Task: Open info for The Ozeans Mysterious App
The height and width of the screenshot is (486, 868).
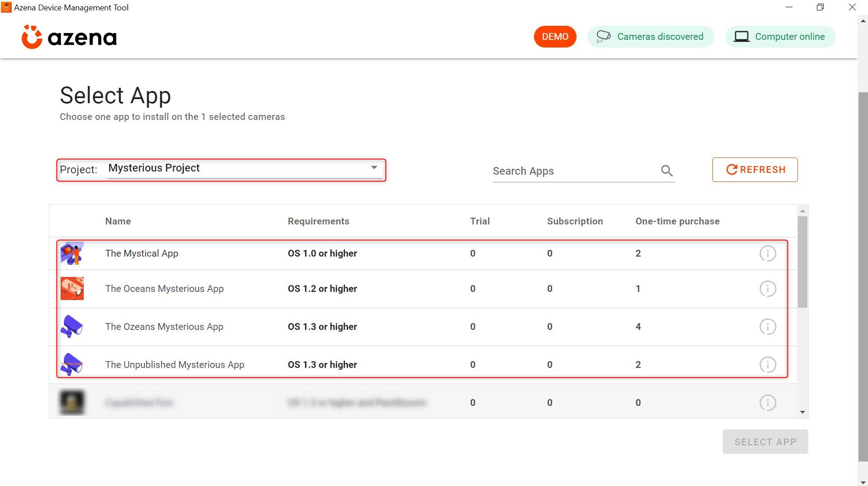Action: (x=768, y=327)
